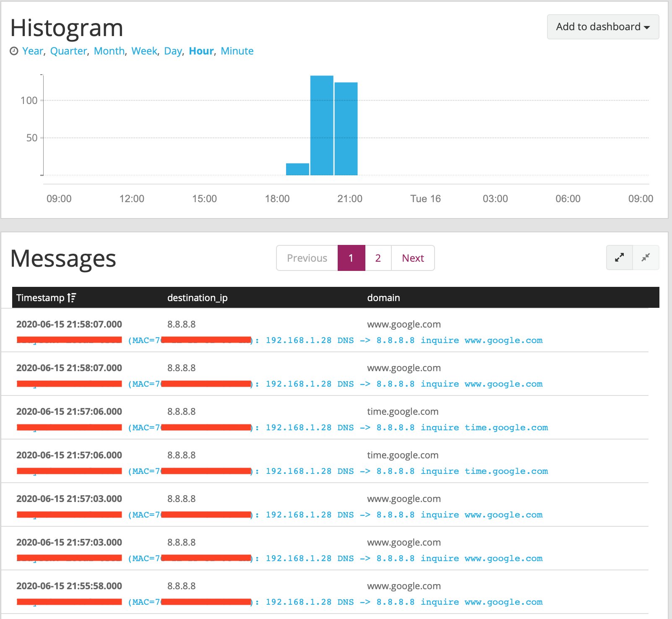Screen dimensions: 672x619
Task: Switch histogram interval to Week
Action: coord(144,51)
